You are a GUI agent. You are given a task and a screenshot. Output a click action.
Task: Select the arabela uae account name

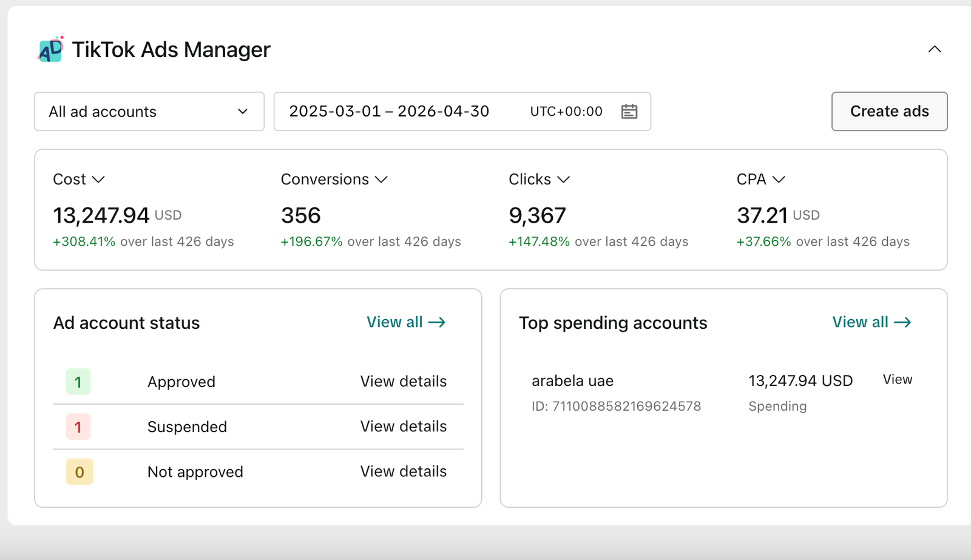(x=572, y=381)
